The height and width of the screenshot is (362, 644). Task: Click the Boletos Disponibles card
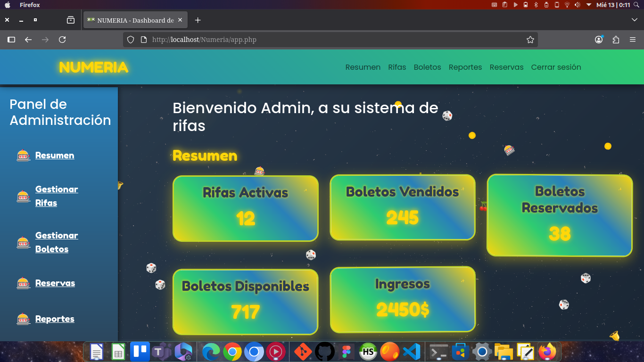click(x=246, y=302)
